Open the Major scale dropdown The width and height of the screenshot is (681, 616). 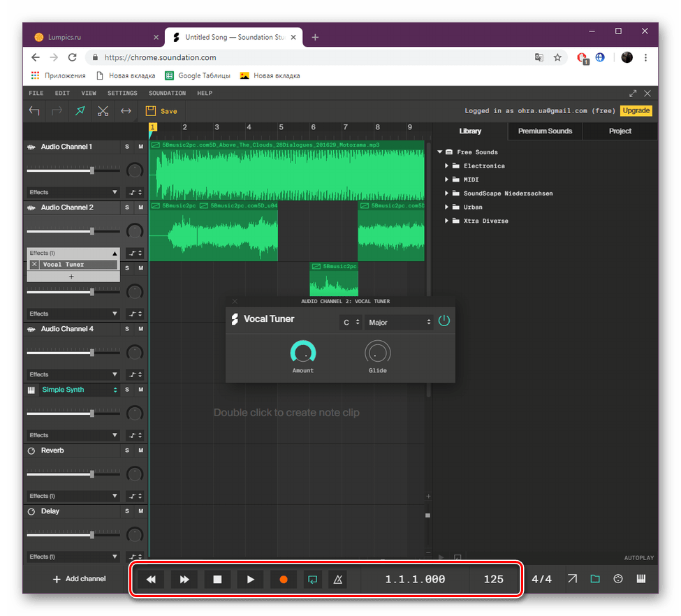coord(398,322)
